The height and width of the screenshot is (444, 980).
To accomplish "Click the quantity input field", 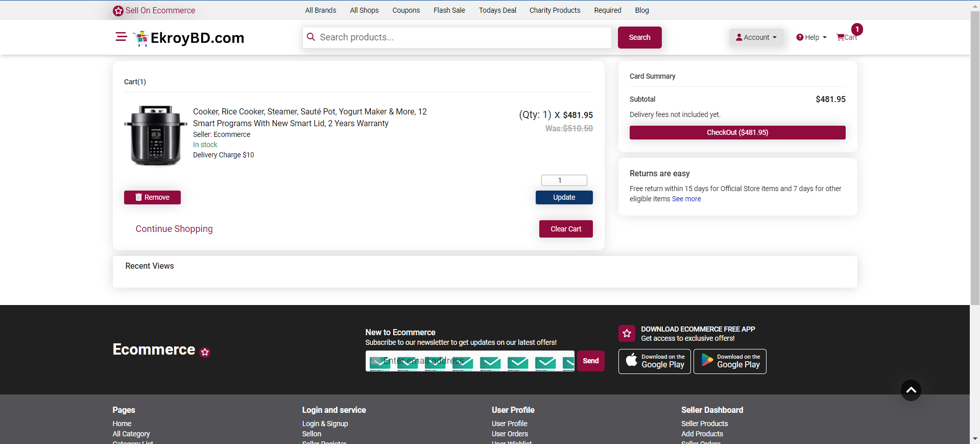I will tap(564, 180).
